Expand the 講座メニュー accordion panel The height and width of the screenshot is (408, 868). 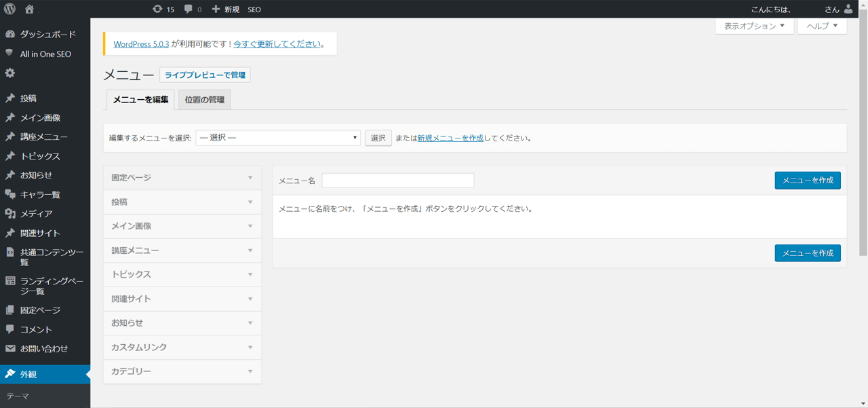coord(182,251)
